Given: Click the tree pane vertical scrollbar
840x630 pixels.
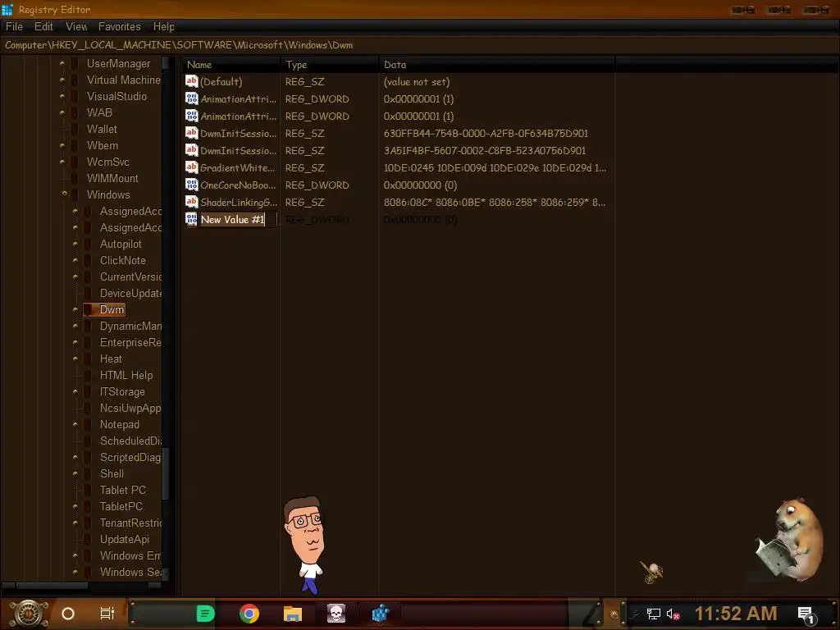Looking at the screenshot, I should click(166, 473).
